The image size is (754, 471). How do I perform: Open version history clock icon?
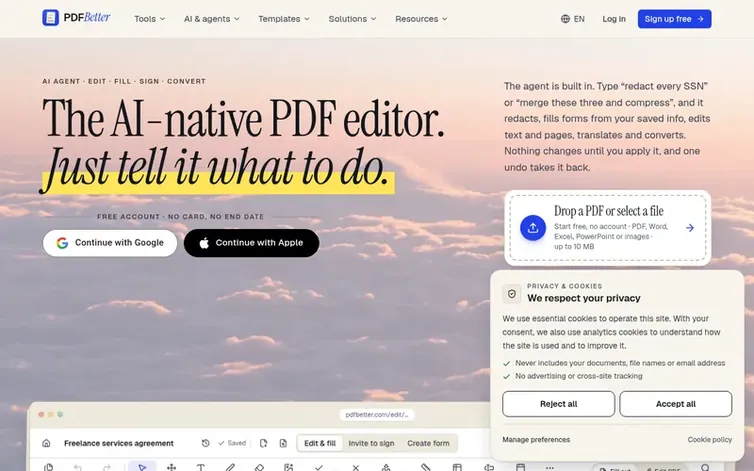[x=205, y=443]
